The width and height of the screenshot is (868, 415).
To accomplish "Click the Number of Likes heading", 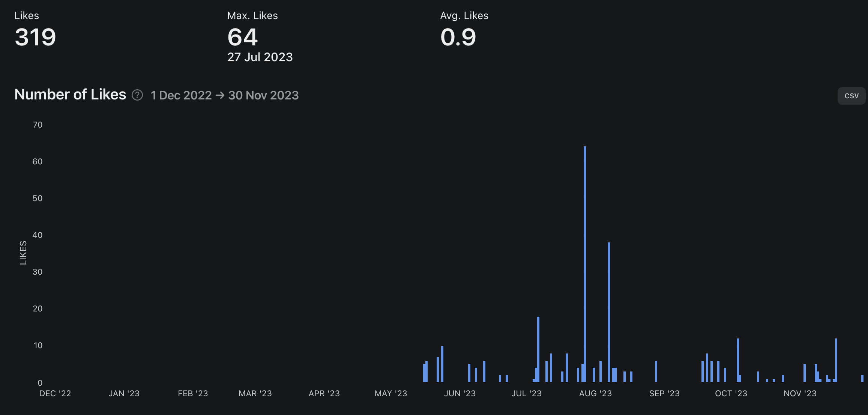I will coord(70,95).
